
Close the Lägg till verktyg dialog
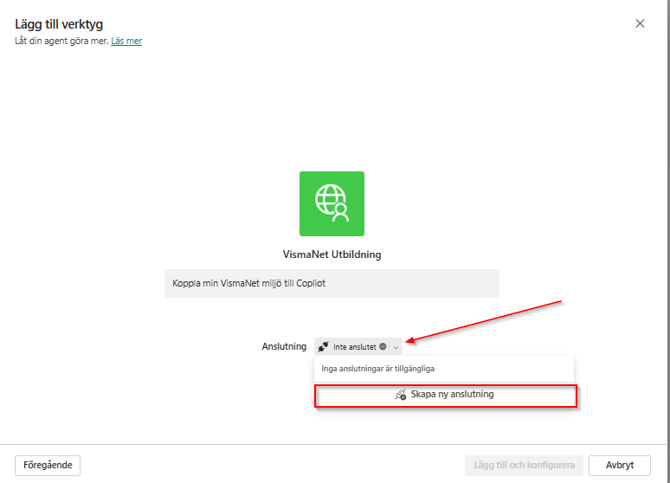(x=640, y=24)
